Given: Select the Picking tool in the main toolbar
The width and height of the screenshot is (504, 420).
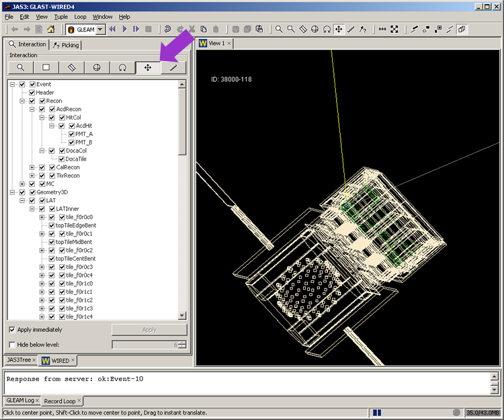Looking at the screenshot, I should click(x=363, y=30).
